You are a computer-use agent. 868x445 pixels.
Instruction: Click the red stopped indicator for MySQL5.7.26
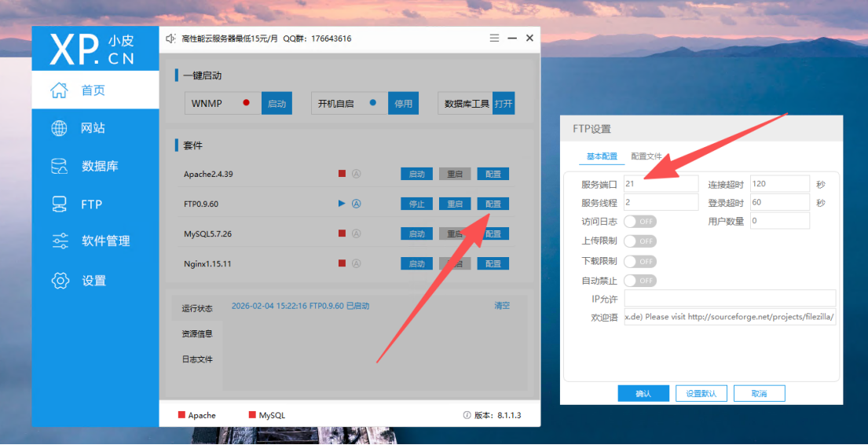pyautogui.click(x=342, y=234)
